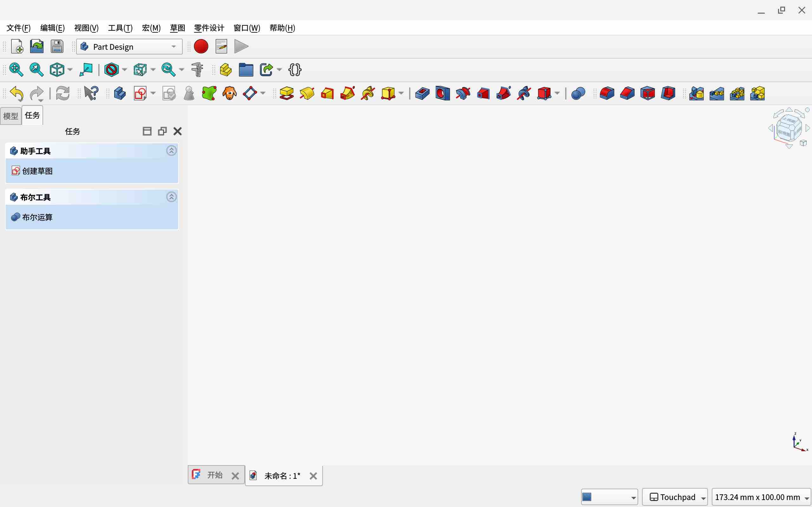
Task: Click the 创建草图 link
Action: pyautogui.click(x=37, y=171)
